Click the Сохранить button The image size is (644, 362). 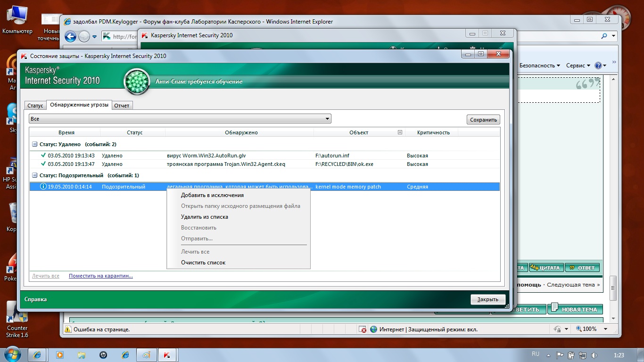coord(483,120)
